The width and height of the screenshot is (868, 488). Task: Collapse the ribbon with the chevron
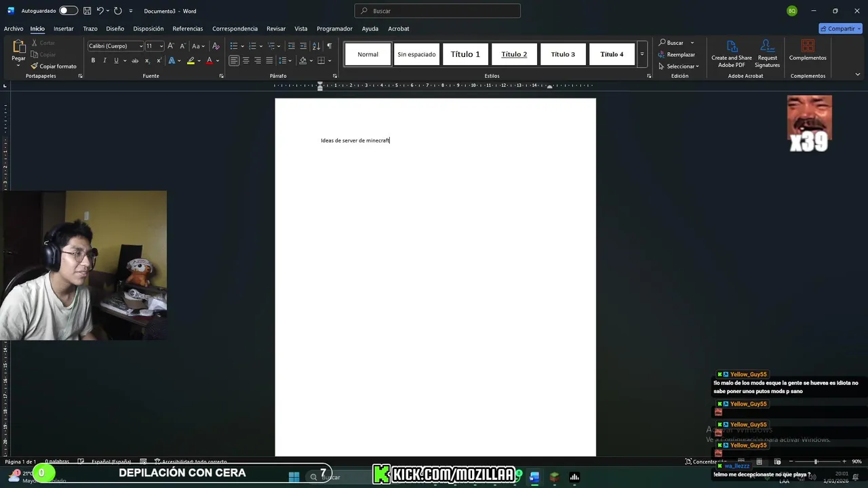[x=857, y=75]
